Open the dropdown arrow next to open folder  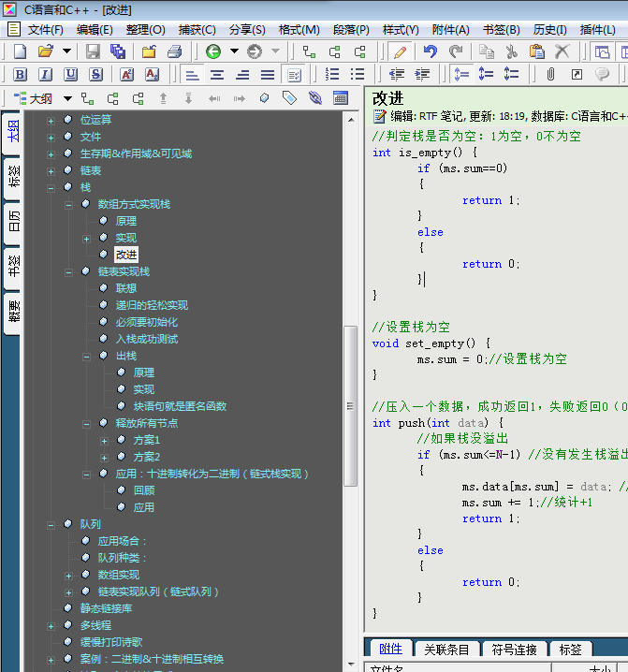pos(66,51)
